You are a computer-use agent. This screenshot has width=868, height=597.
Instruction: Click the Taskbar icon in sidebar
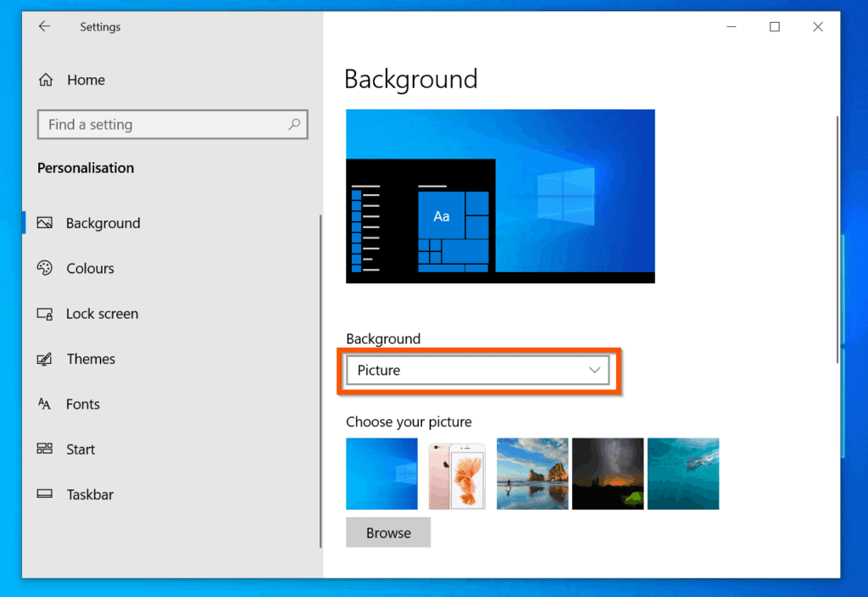pyautogui.click(x=45, y=494)
